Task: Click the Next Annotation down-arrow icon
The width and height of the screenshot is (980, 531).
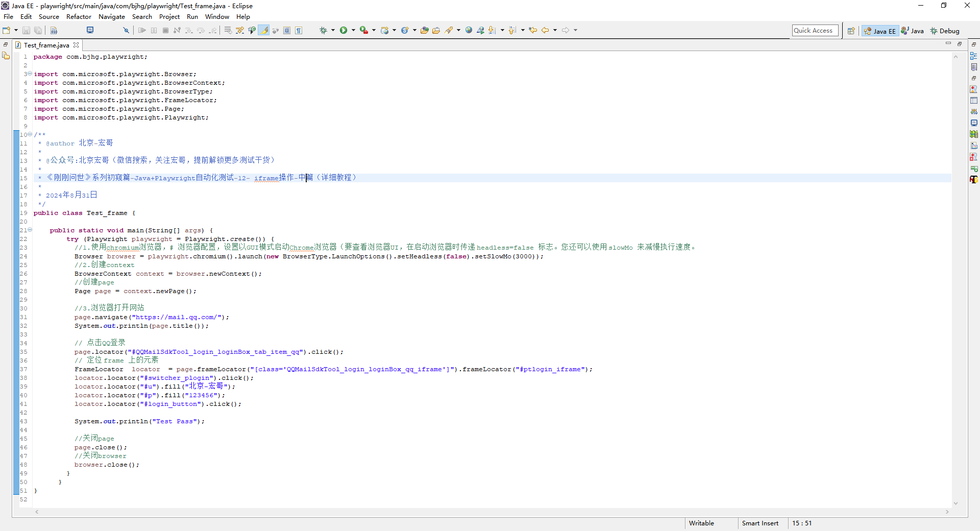Action: point(492,31)
